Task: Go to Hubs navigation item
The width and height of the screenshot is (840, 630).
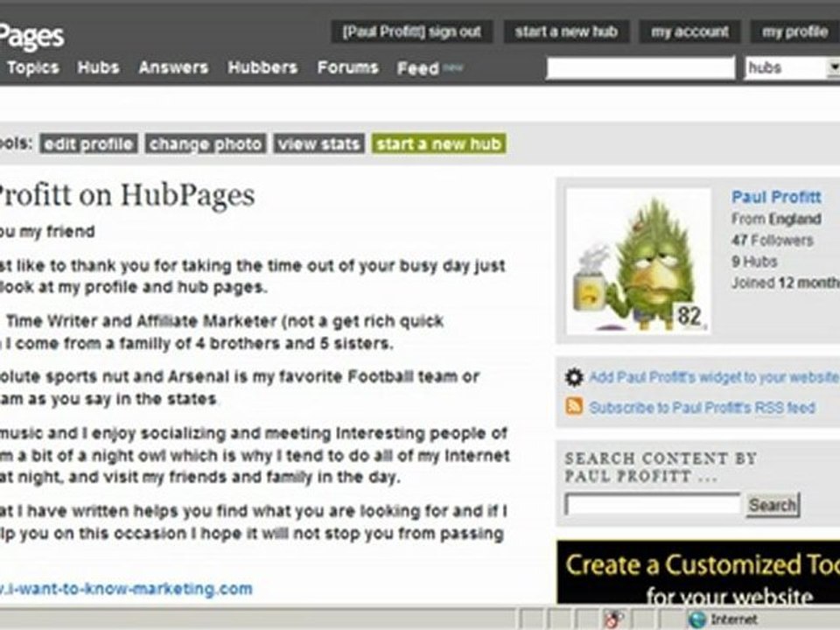Action: pos(99,67)
